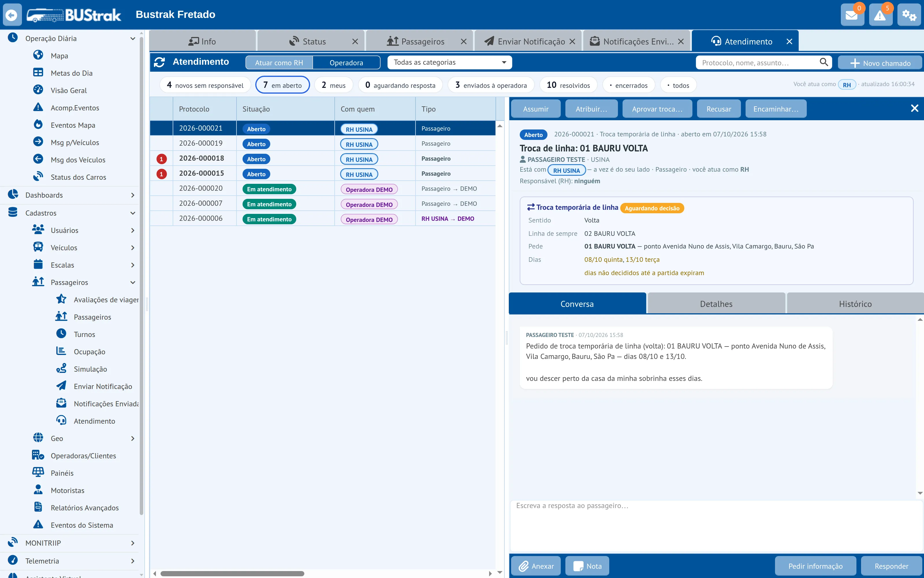
Task: Click the horizontal scrollbar under ticket table
Action: tap(232, 573)
